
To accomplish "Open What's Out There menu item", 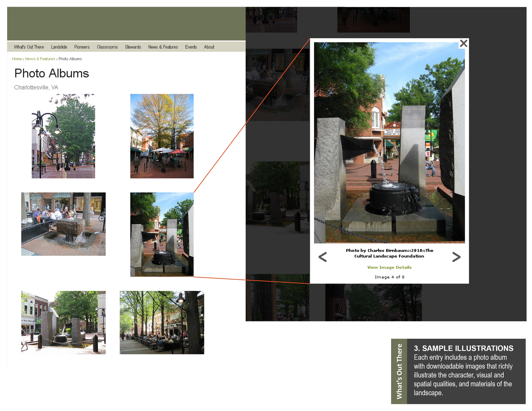I will (29, 47).
